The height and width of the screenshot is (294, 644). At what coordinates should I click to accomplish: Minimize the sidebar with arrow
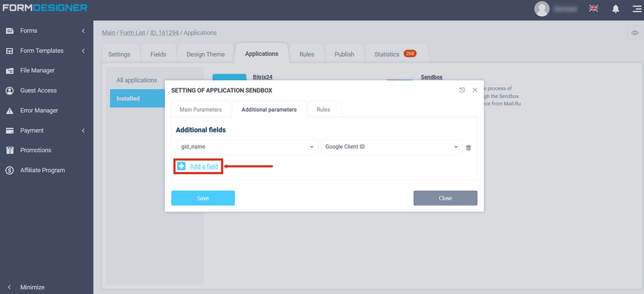pos(9,287)
